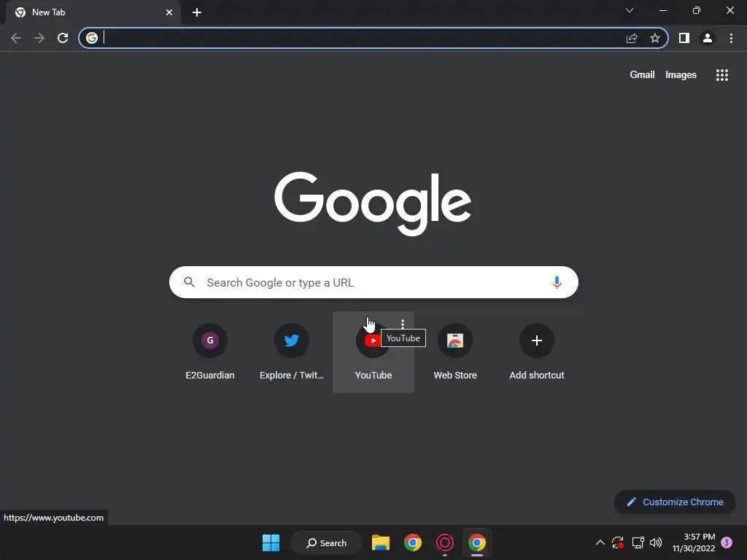
Task: Open YouTube shortcut's more actions menu
Action: pyautogui.click(x=403, y=324)
